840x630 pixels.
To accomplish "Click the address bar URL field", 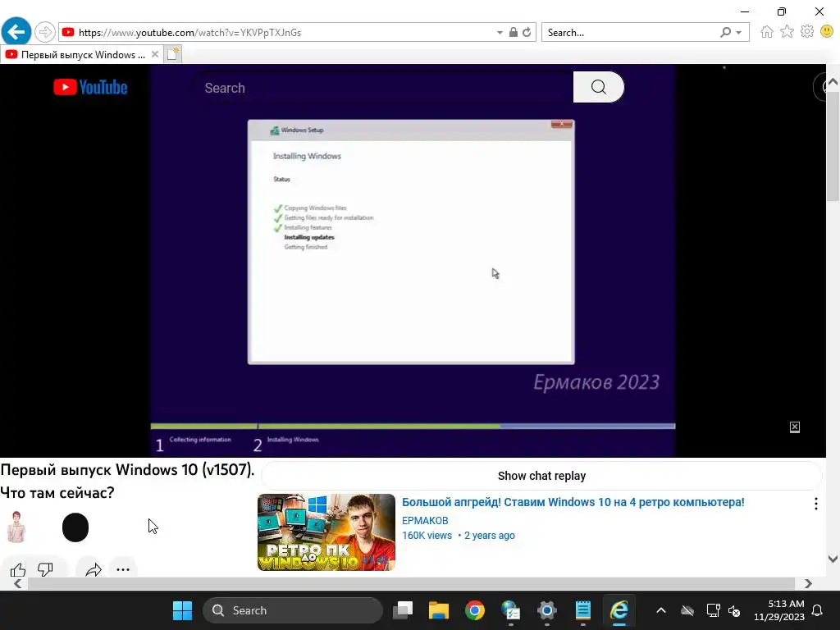I will pyautogui.click(x=284, y=33).
